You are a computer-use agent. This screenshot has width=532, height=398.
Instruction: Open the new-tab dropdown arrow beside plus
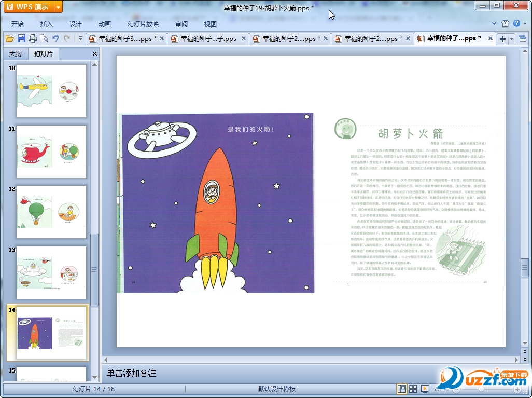point(511,39)
